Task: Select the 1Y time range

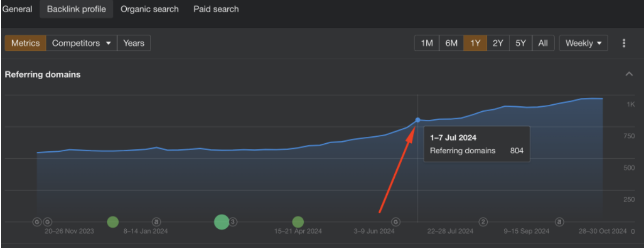Action: click(x=475, y=43)
